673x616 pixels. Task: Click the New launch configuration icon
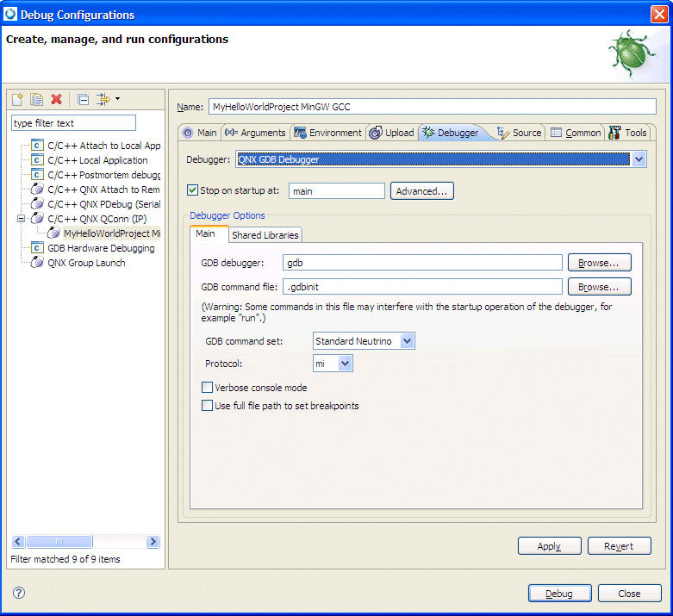(x=18, y=100)
